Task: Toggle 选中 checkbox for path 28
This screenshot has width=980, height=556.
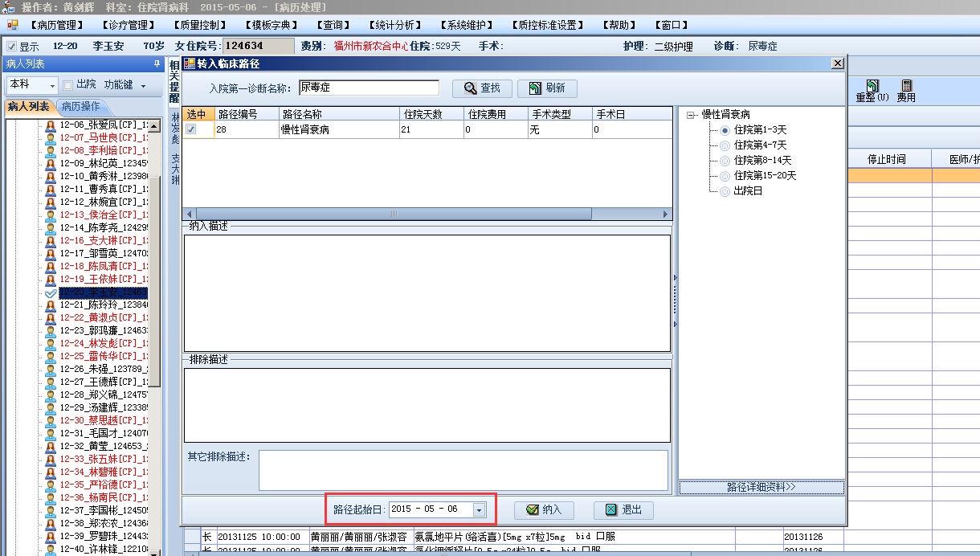Action: coord(190,129)
